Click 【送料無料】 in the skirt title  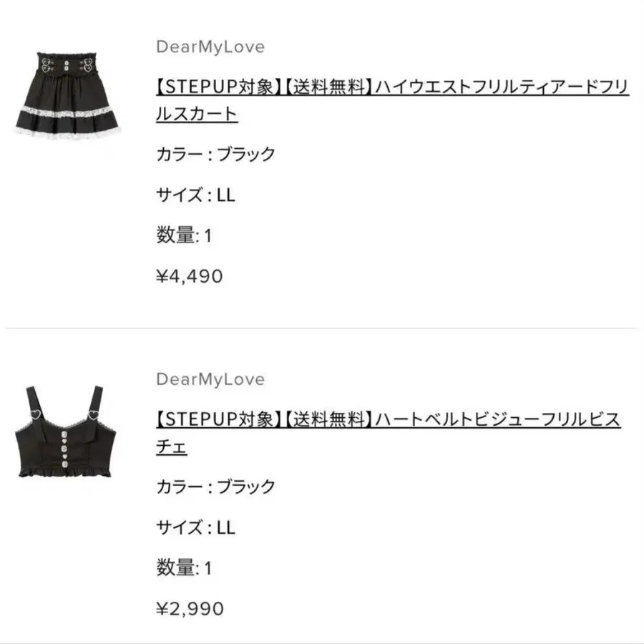point(328,87)
